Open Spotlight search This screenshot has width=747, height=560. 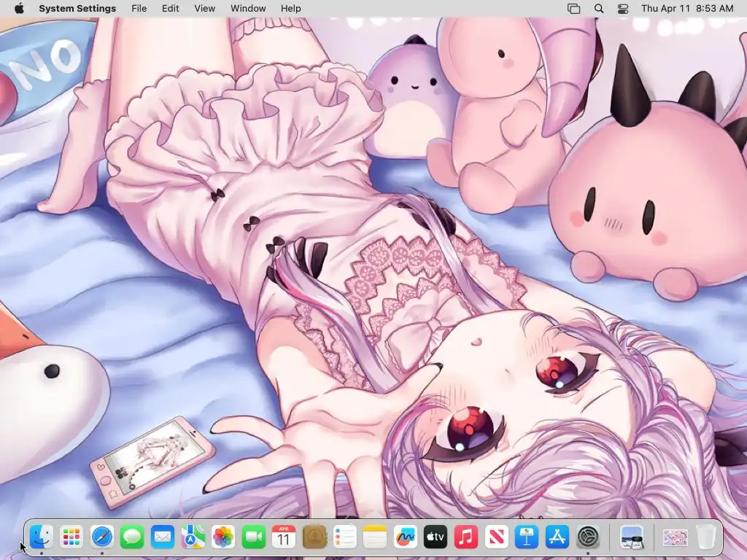coord(599,9)
